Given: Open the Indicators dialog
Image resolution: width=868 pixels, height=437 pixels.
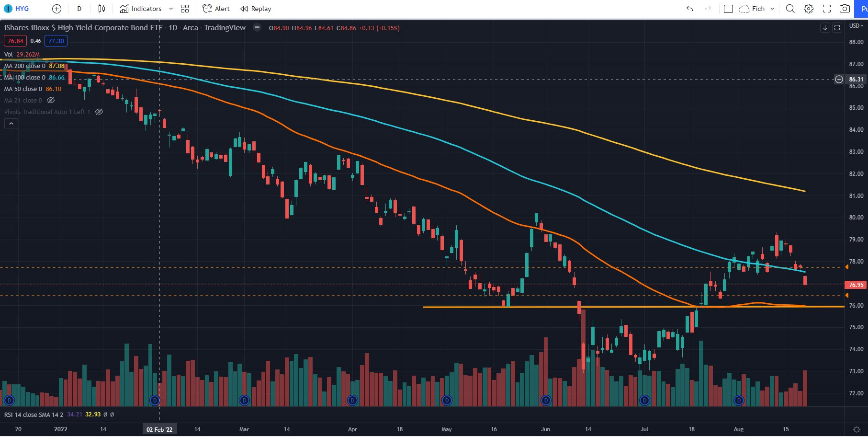Looking at the screenshot, I should tap(140, 9).
